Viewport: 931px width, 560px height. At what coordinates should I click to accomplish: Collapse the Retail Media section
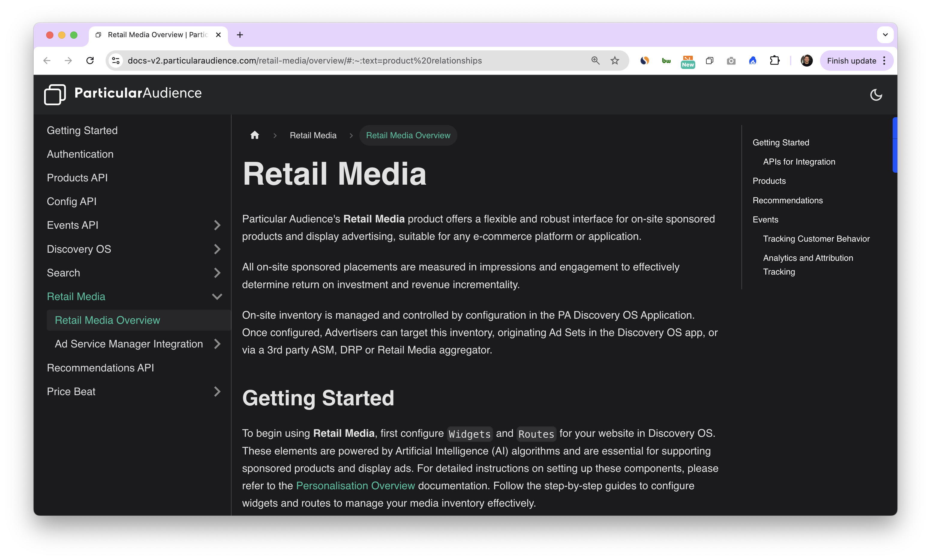tap(217, 296)
